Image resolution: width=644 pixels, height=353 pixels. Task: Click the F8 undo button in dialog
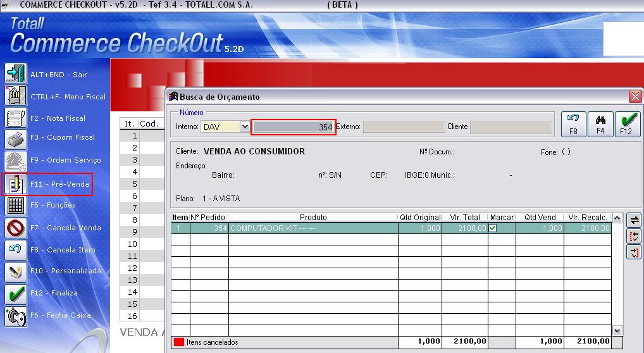(573, 124)
